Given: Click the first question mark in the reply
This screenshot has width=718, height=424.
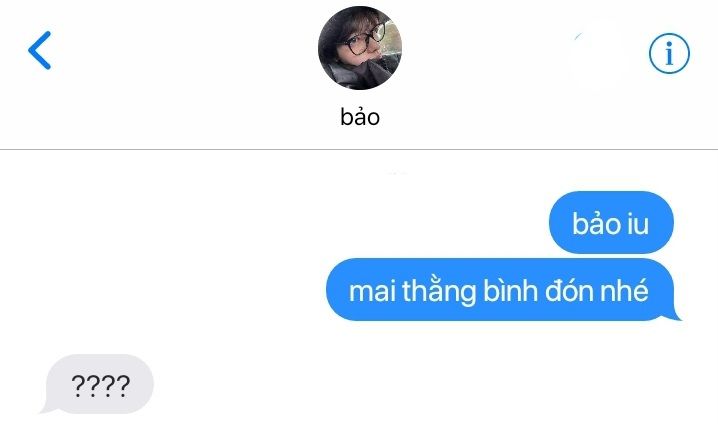Looking at the screenshot, I should pos(78,386).
